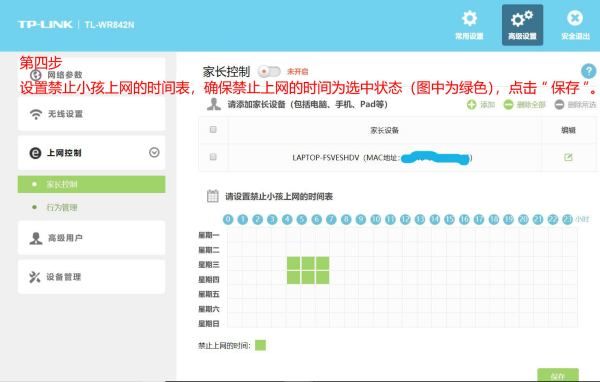Click hour marker 0 in schedule
Image resolution: width=600 pixels, height=382 pixels.
[228, 219]
